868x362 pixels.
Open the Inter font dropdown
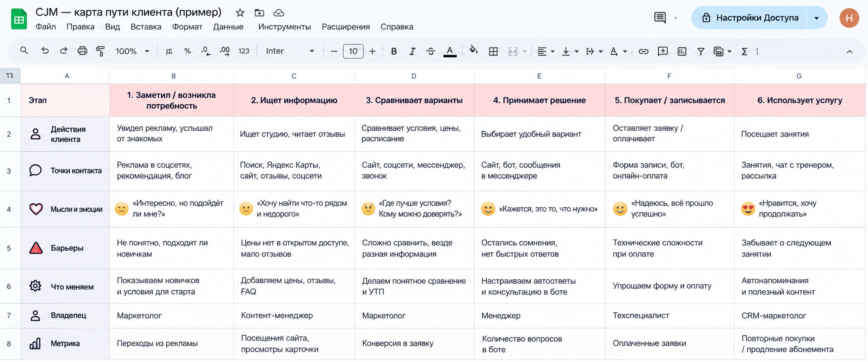290,51
